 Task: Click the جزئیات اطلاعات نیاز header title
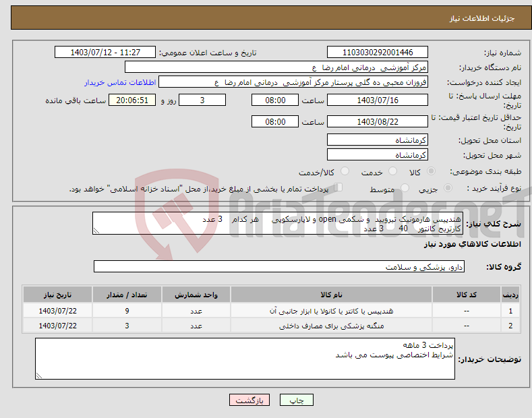[x=482, y=18]
